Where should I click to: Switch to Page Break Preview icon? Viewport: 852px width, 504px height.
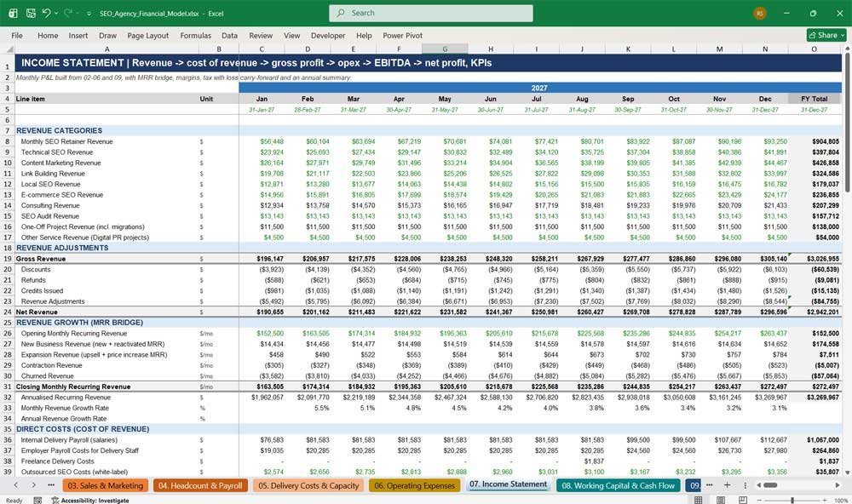[x=742, y=501]
